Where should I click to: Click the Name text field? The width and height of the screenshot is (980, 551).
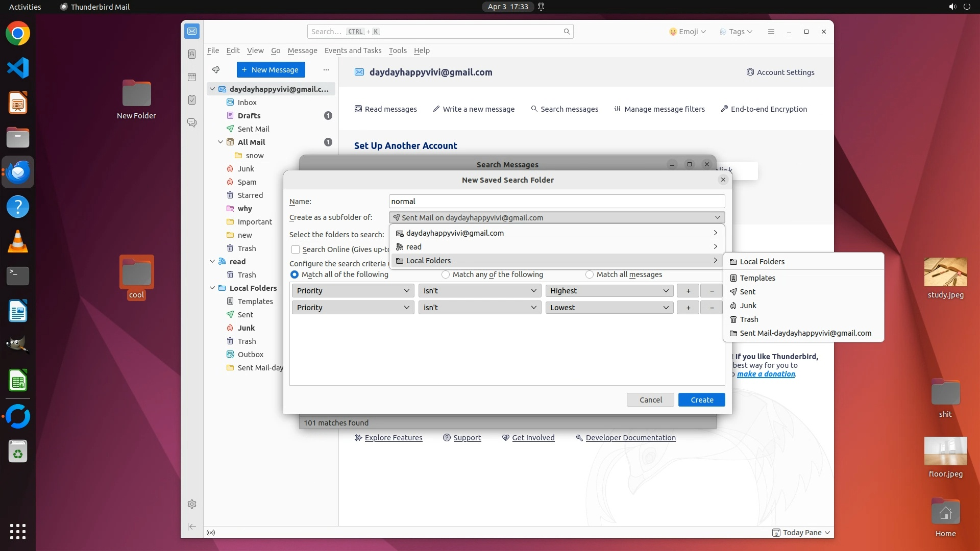coord(556,202)
